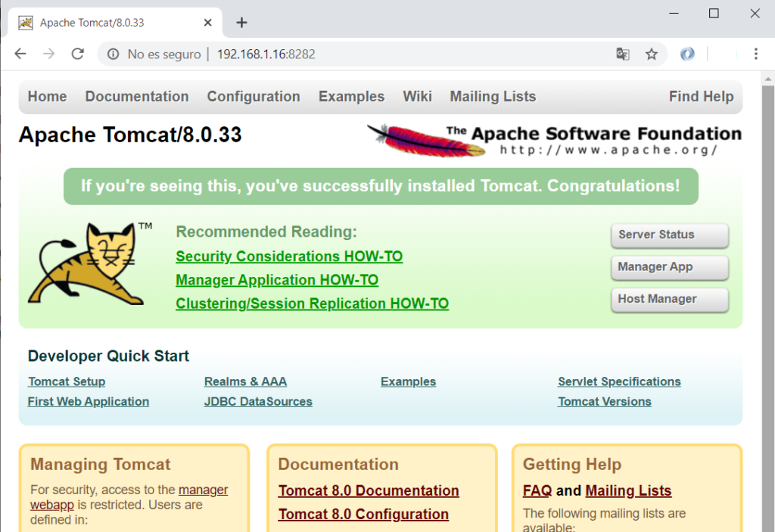Screen dimensions: 775x532
Task: Open Tomcat 8.0 Configuration link
Action: [363, 514]
